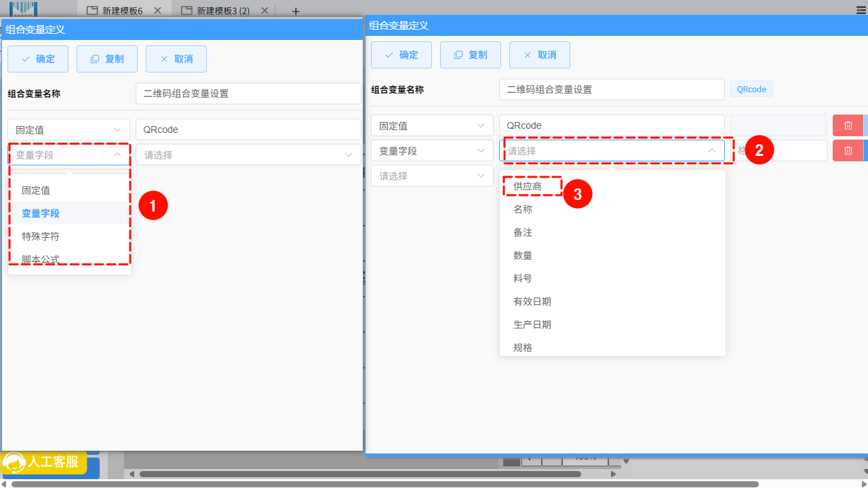Choose 料号 from field list
The height and width of the screenshot is (488, 868).
point(612,279)
